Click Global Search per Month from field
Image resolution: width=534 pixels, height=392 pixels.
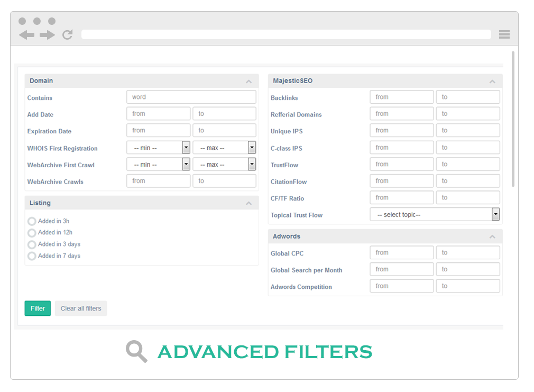402,269
